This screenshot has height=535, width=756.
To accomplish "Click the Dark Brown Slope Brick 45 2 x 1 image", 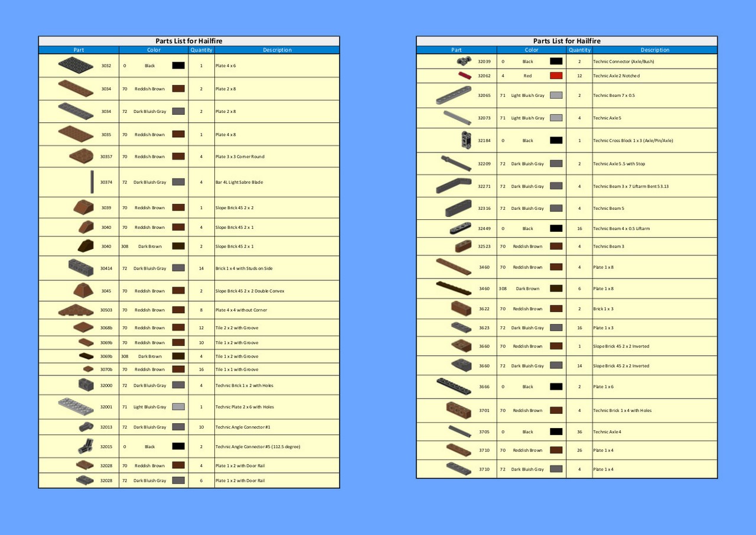I will (x=86, y=246).
